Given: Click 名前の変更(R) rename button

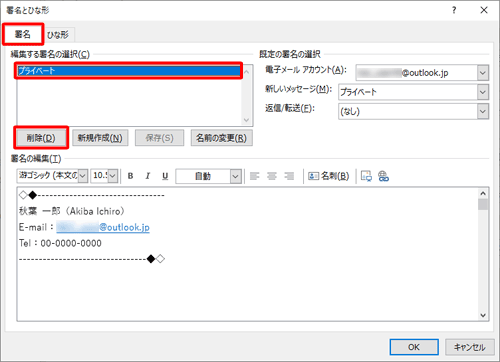Looking at the screenshot, I should pyautogui.click(x=222, y=138).
